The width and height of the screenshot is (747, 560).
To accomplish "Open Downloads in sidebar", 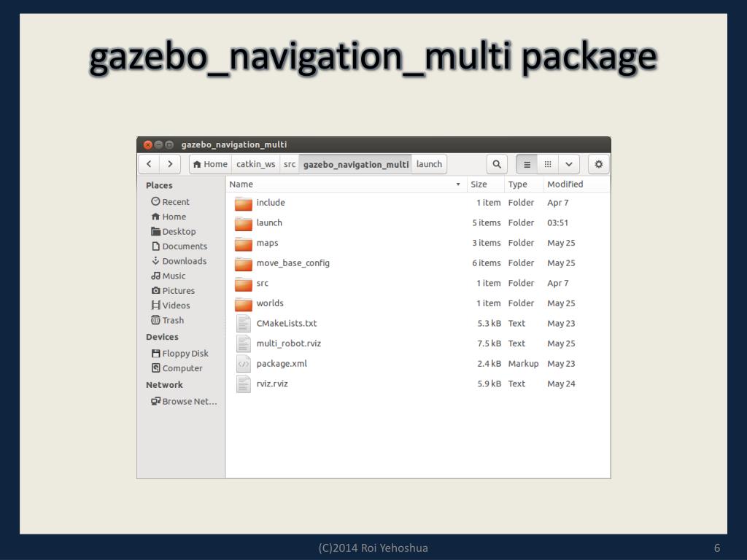I will pyautogui.click(x=179, y=261).
